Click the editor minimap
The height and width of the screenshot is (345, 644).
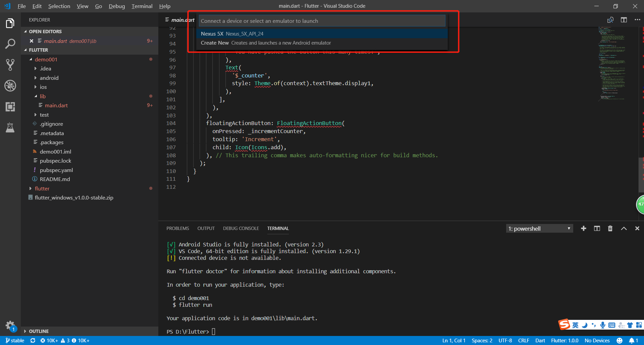612,64
